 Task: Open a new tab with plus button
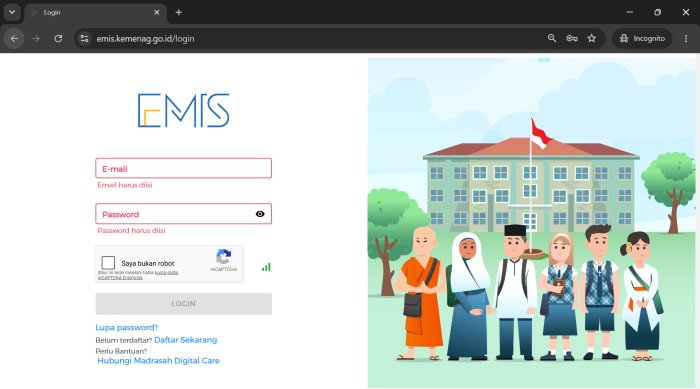179,13
